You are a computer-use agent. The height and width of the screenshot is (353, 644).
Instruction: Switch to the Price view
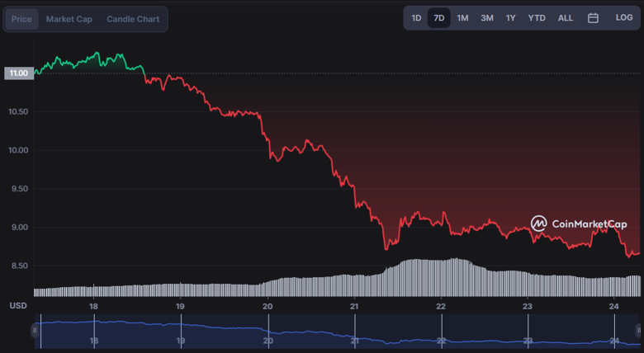pyautogui.click(x=21, y=19)
